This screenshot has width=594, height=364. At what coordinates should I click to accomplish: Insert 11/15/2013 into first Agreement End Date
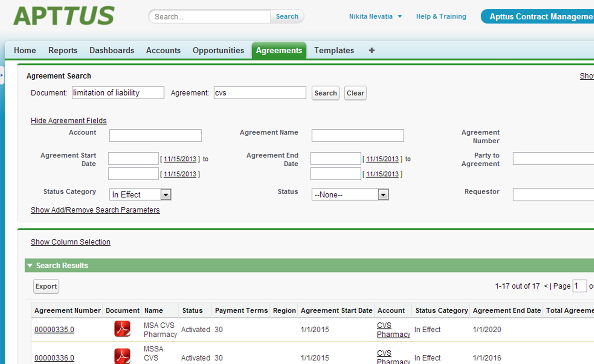[382, 159]
